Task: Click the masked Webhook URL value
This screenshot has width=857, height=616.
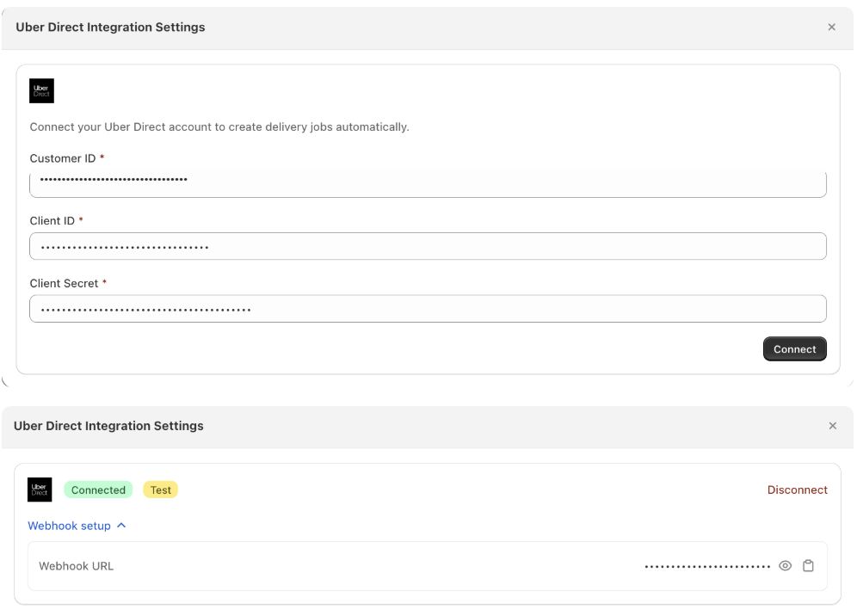Action: pos(708,566)
